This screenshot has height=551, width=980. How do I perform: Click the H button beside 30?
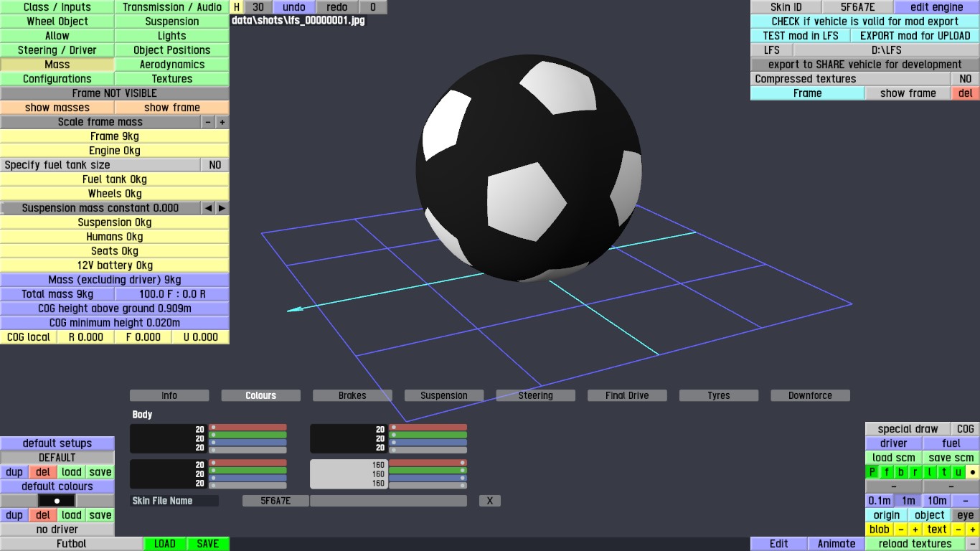click(237, 7)
